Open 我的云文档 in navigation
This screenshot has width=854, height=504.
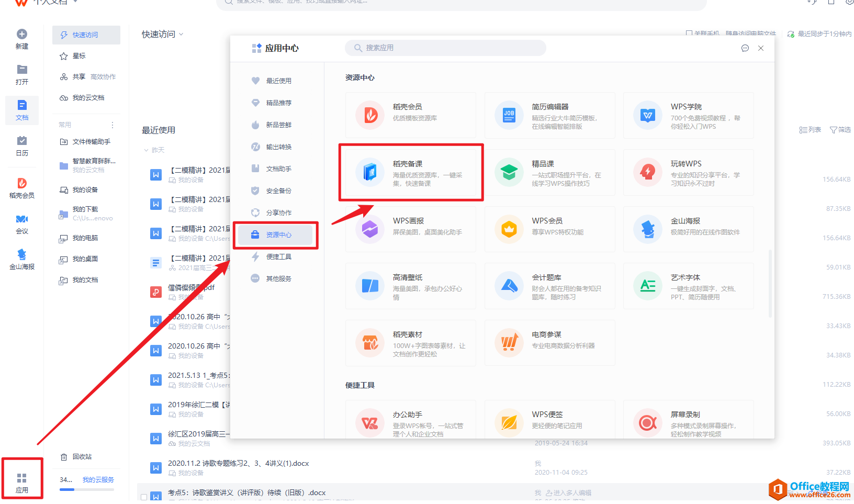coord(86,98)
